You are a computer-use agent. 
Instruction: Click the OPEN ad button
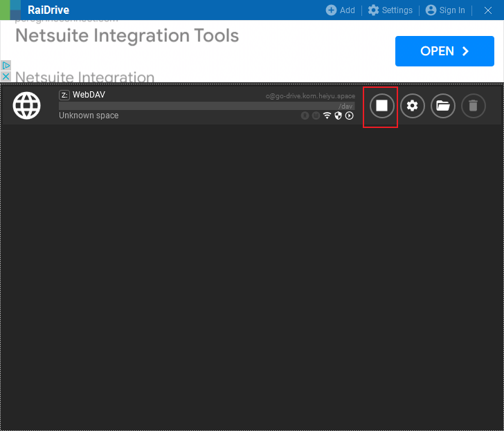[444, 51]
